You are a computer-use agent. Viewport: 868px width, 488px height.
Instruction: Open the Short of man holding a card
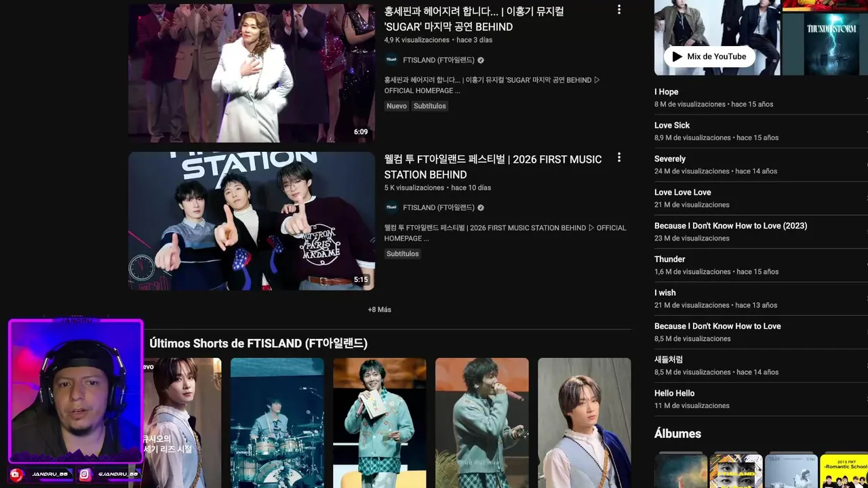[x=380, y=423]
